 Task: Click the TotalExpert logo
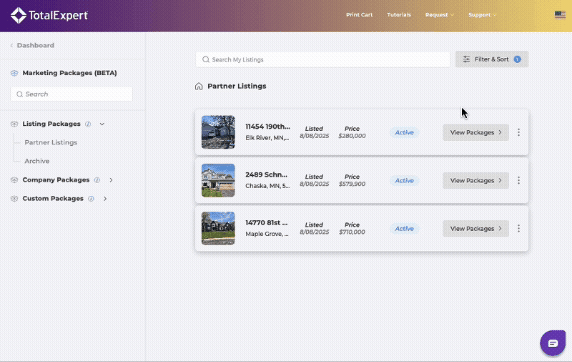(x=49, y=15)
